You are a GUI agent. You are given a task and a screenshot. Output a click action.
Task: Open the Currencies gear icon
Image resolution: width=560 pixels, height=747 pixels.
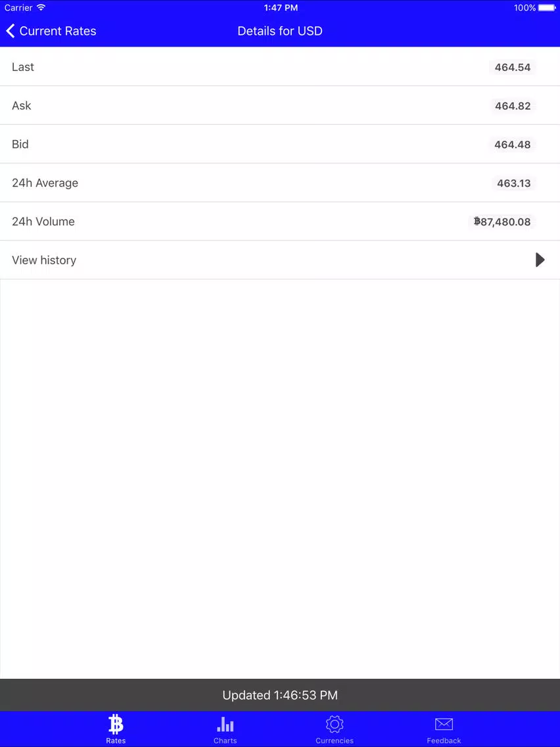point(335,724)
